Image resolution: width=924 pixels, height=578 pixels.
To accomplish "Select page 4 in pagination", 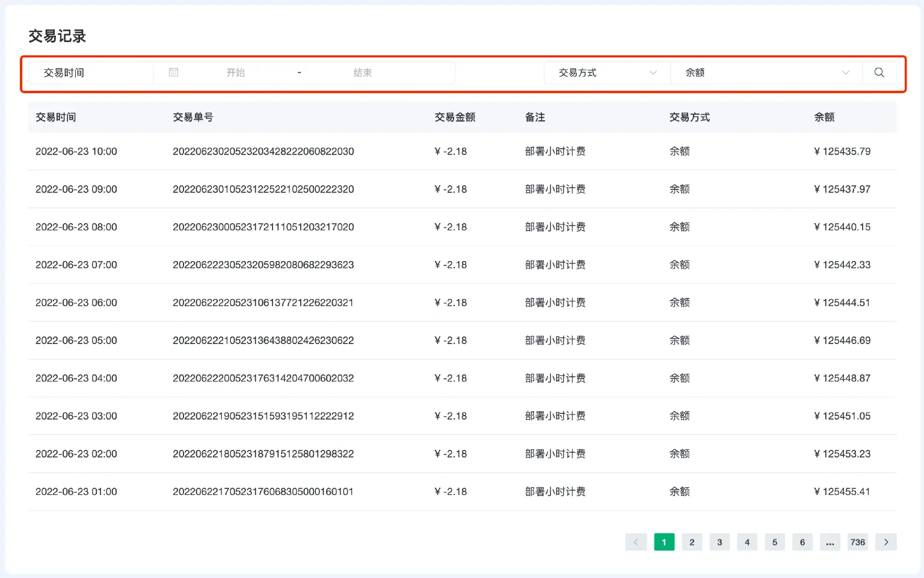I will pyautogui.click(x=747, y=541).
